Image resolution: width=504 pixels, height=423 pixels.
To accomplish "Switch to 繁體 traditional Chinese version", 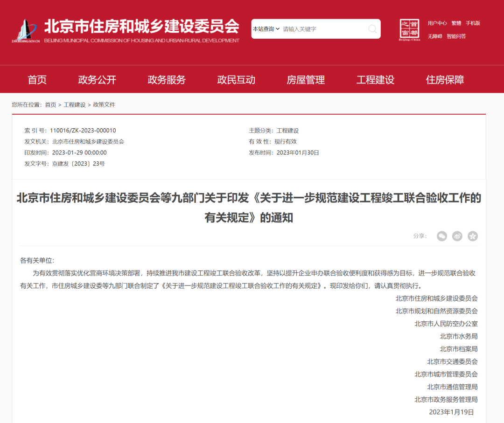I will click(456, 23).
